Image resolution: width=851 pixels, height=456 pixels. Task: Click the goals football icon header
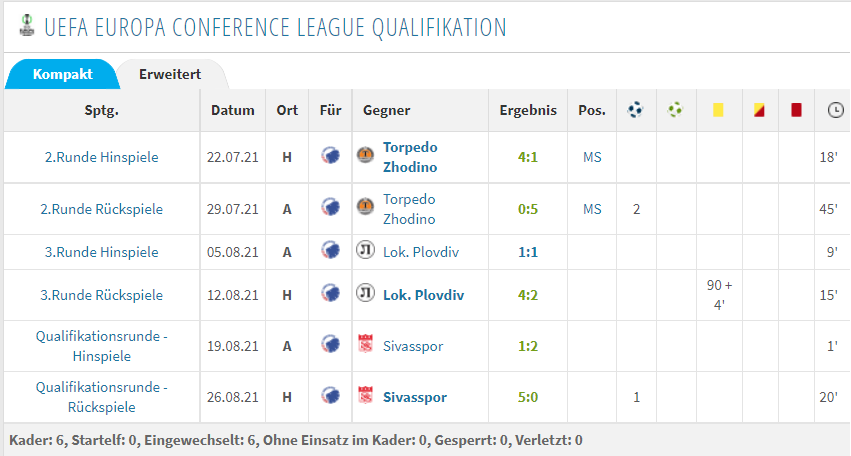pos(635,110)
